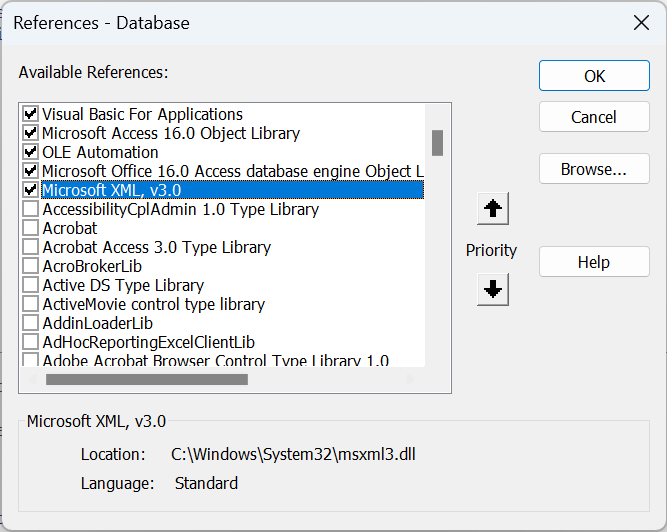This screenshot has height=532, width=667.
Task: Click the Cancel button
Action: [594, 117]
